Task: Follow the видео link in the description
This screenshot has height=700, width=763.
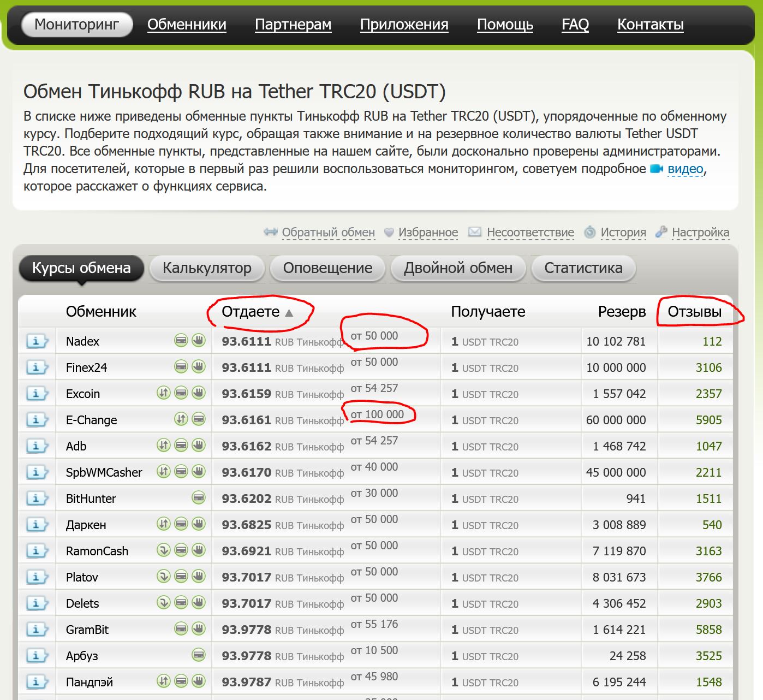Action: click(x=685, y=169)
